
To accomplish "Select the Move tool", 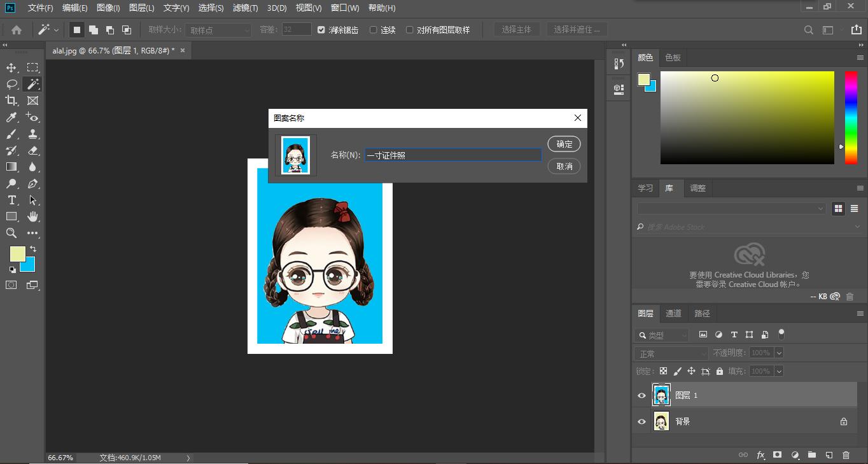I will (11, 67).
